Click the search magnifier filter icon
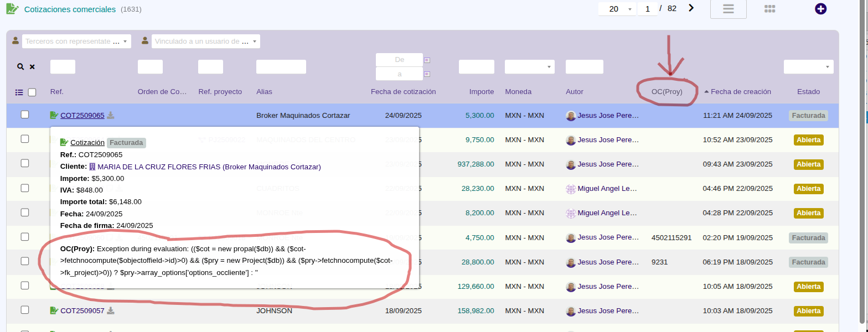This screenshot has height=332, width=868. click(20, 66)
